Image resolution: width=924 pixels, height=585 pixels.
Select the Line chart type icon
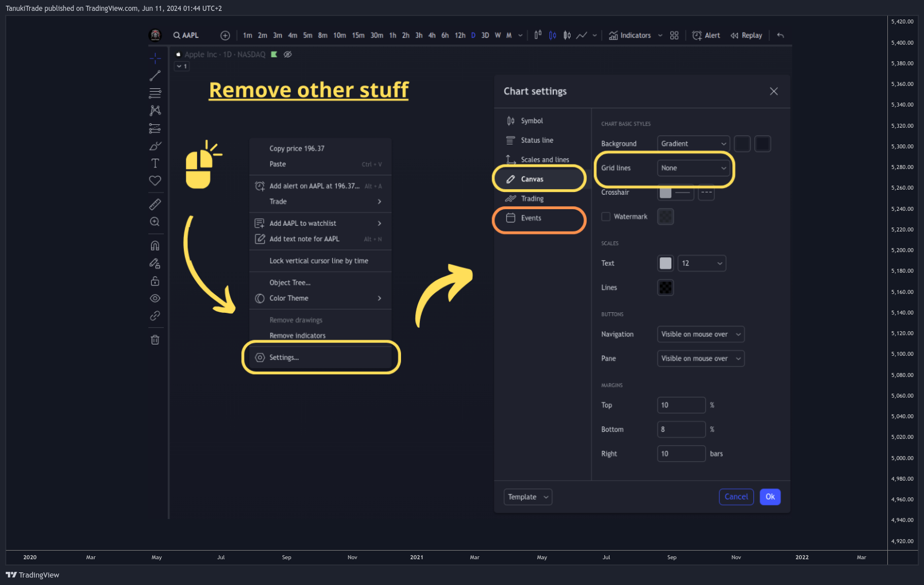click(581, 35)
